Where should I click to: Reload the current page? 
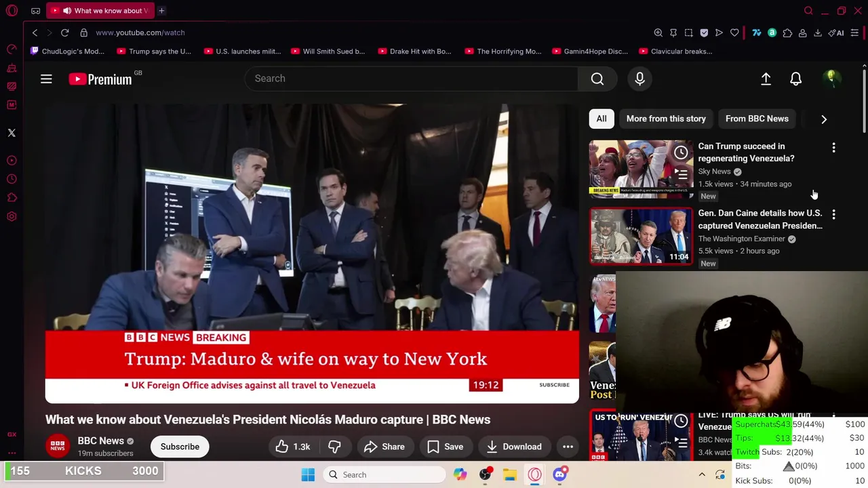click(x=64, y=33)
